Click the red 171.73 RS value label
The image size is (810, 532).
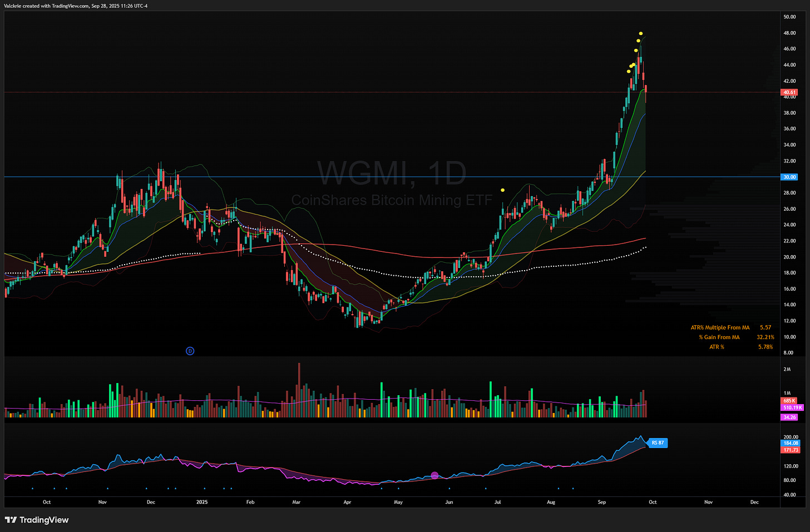point(791,450)
